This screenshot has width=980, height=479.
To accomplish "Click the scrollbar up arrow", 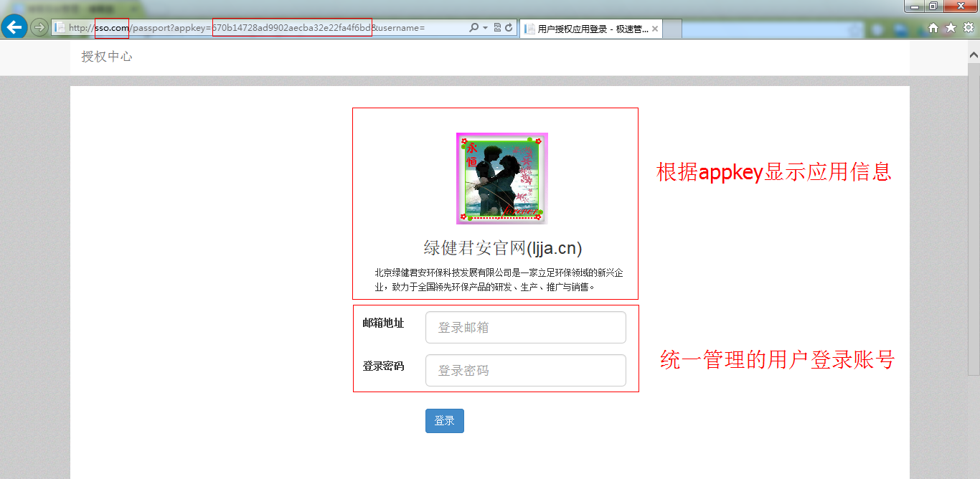I will pyautogui.click(x=974, y=53).
